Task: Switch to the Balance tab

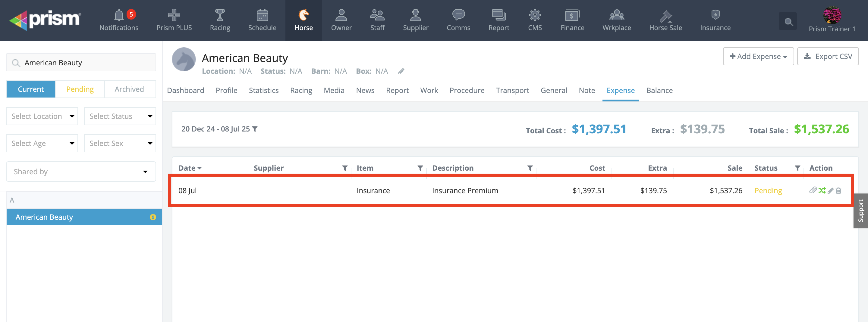Action: (659, 90)
